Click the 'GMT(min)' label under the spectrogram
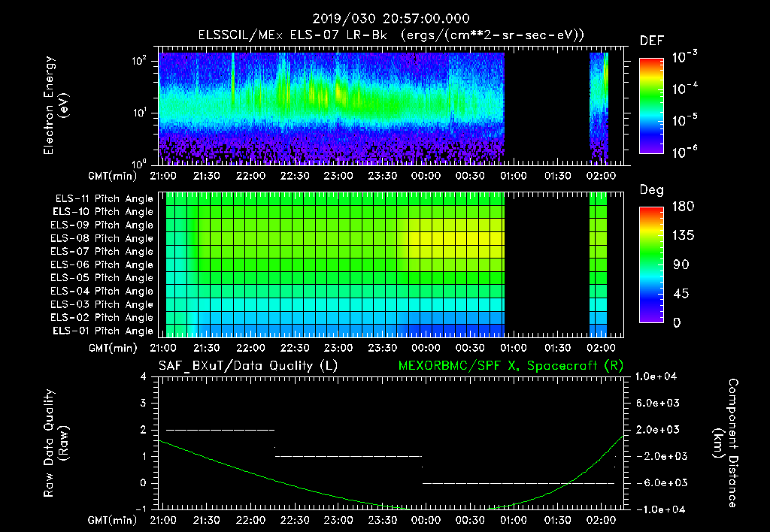770x532 pixels. (113, 176)
